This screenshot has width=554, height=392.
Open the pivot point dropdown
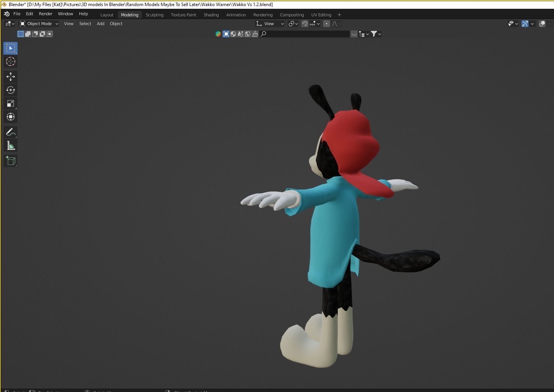(x=293, y=24)
